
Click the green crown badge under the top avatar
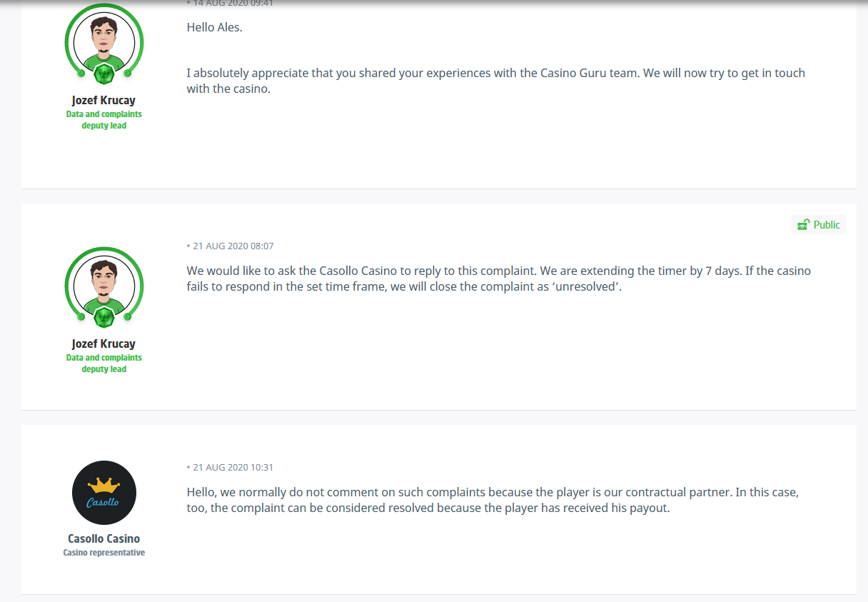104,72
